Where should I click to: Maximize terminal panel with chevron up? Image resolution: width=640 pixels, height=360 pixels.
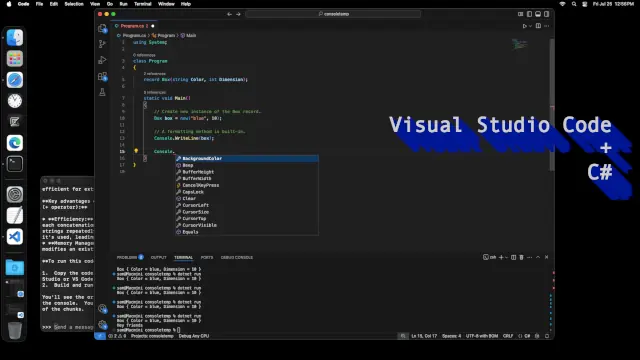click(x=538, y=258)
